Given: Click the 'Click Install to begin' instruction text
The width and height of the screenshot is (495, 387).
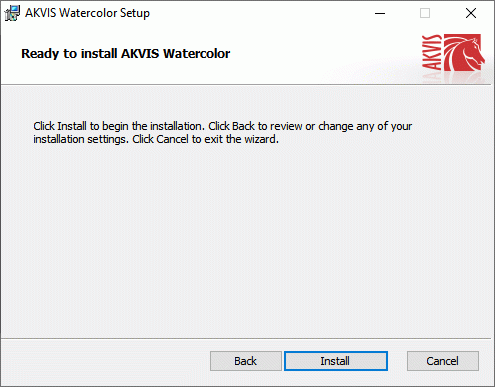Looking at the screenshot, I should click(x=223, y=133).
